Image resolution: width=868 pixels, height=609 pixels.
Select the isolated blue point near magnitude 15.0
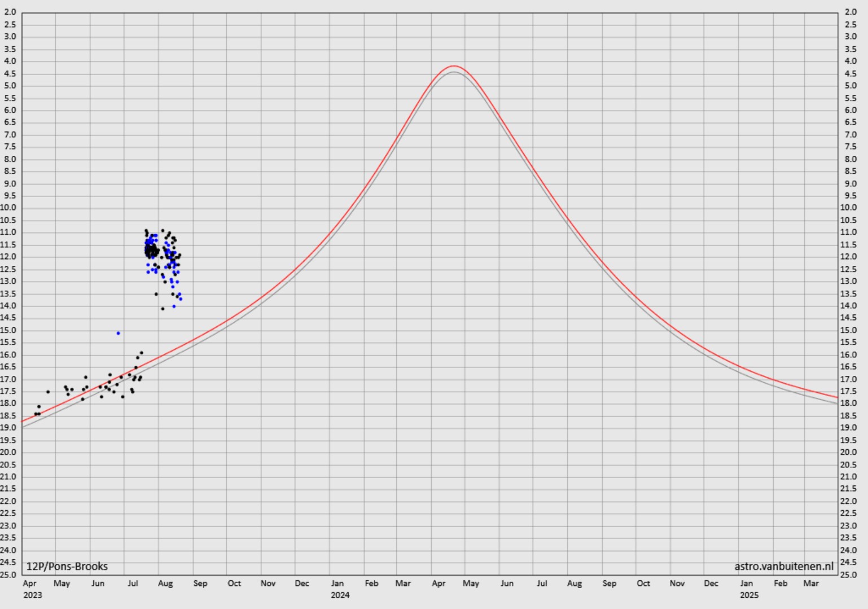118,333
